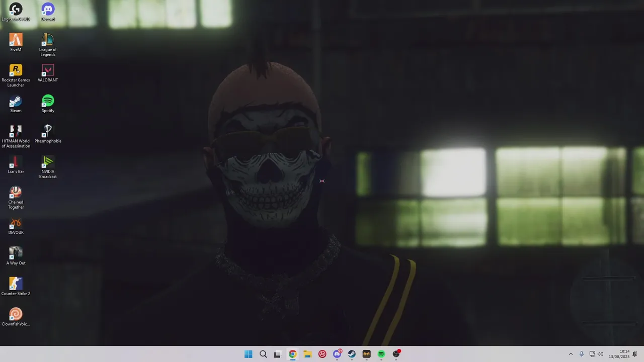The height and width of the screenshot is (362, 644).
Task: Select the NVIDIA Broadcast desktop icon
Action: pos(48,167)
